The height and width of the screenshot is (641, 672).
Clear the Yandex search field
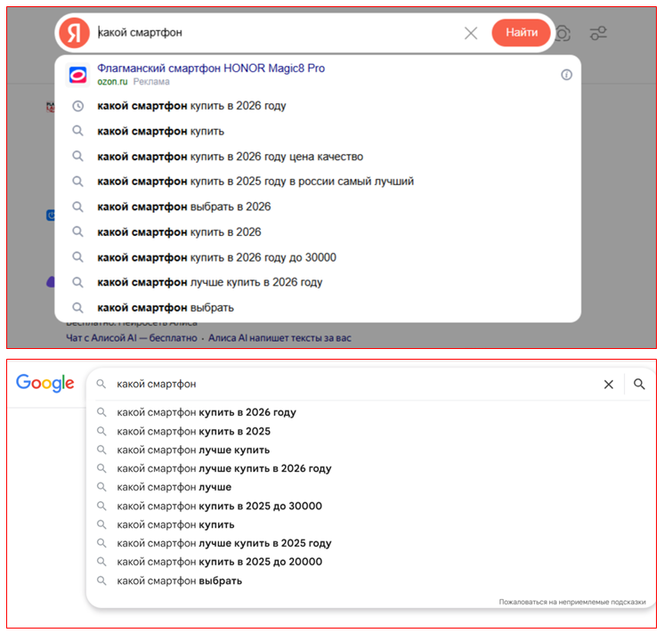pos(471,33)
